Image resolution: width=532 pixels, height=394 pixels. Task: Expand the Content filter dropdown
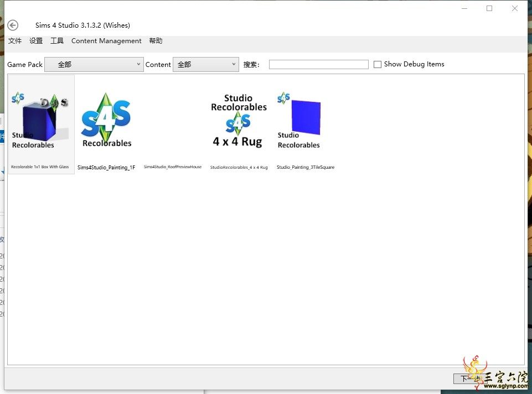coord(206,64)
